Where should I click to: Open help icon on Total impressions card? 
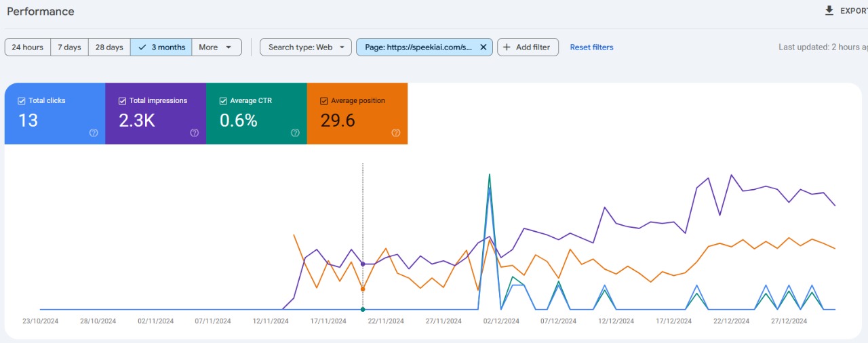pyautogui.click(x=195, y=133)
